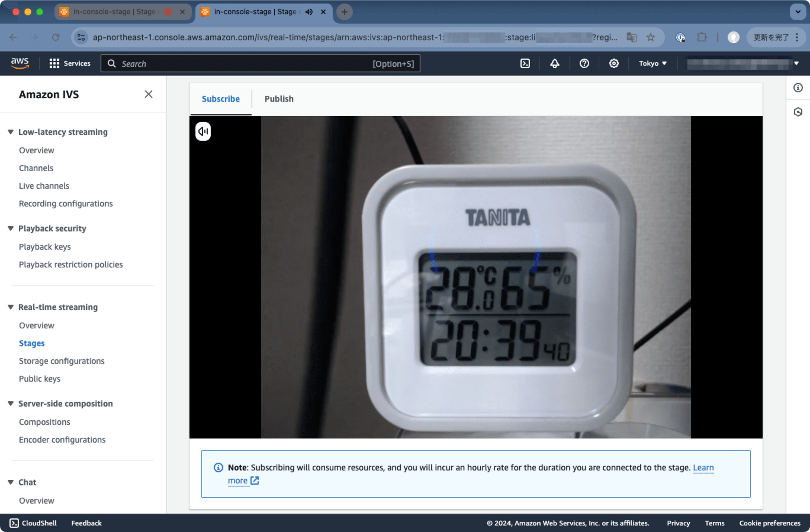Close the first in-console-stage tab

pos(182,12)
